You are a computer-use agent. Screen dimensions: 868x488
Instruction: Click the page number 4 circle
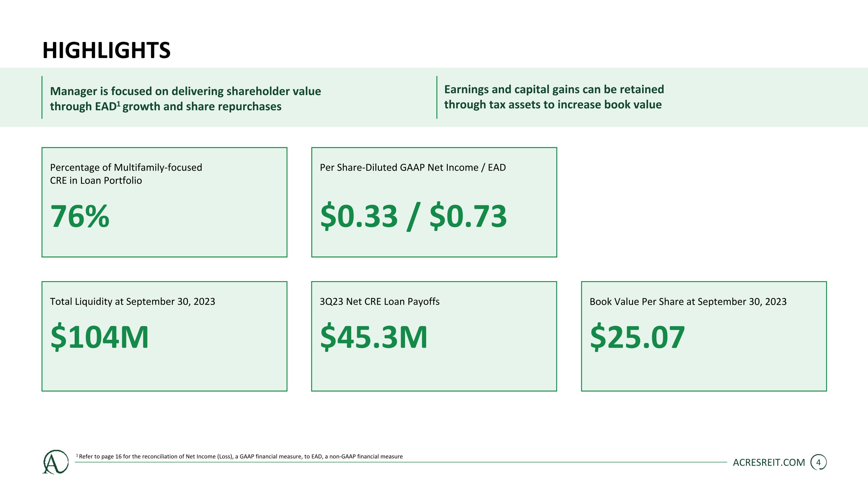point(819,463)
